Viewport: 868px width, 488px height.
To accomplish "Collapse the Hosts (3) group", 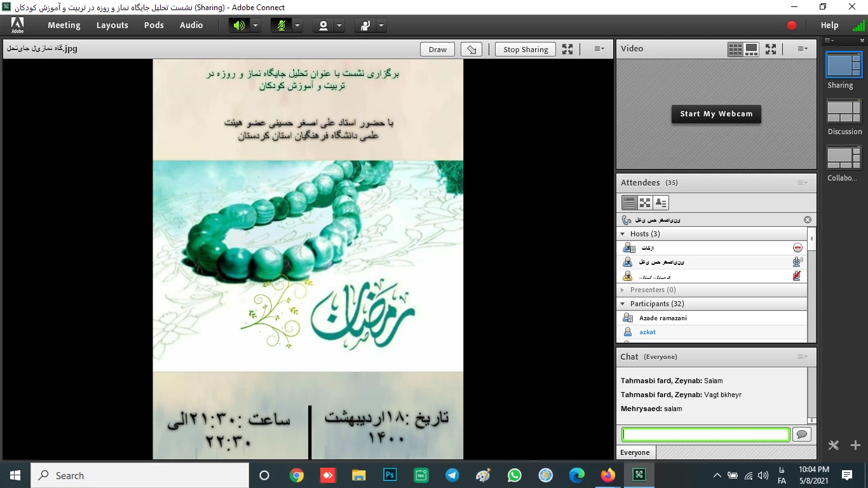I will pyautogui.click(x=623, y=234).
